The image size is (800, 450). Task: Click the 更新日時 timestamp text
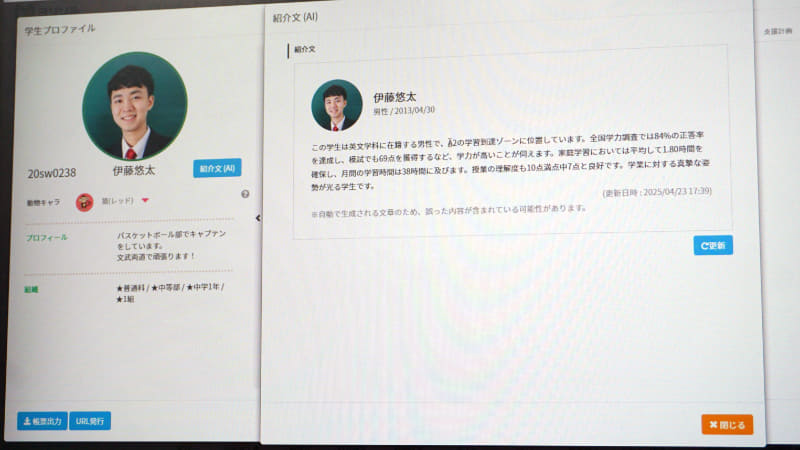click(657, 192)
